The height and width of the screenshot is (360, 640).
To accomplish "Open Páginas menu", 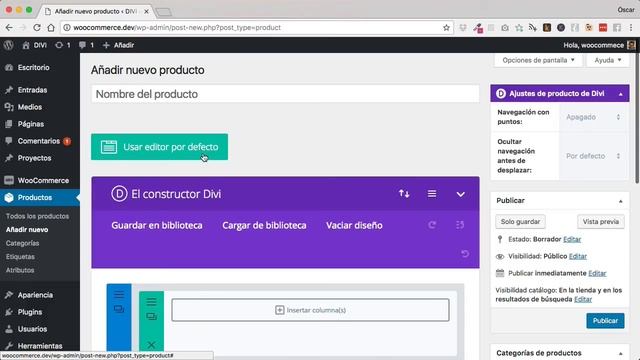I will point(31,124).
